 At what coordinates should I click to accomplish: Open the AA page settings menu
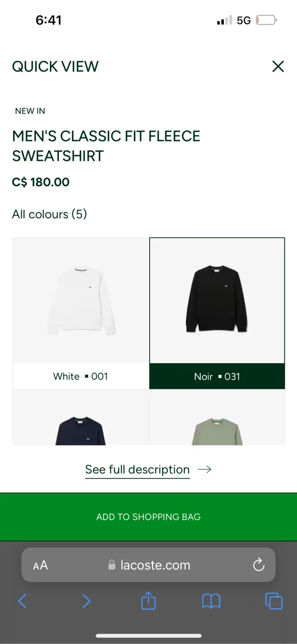click(40, 565)
